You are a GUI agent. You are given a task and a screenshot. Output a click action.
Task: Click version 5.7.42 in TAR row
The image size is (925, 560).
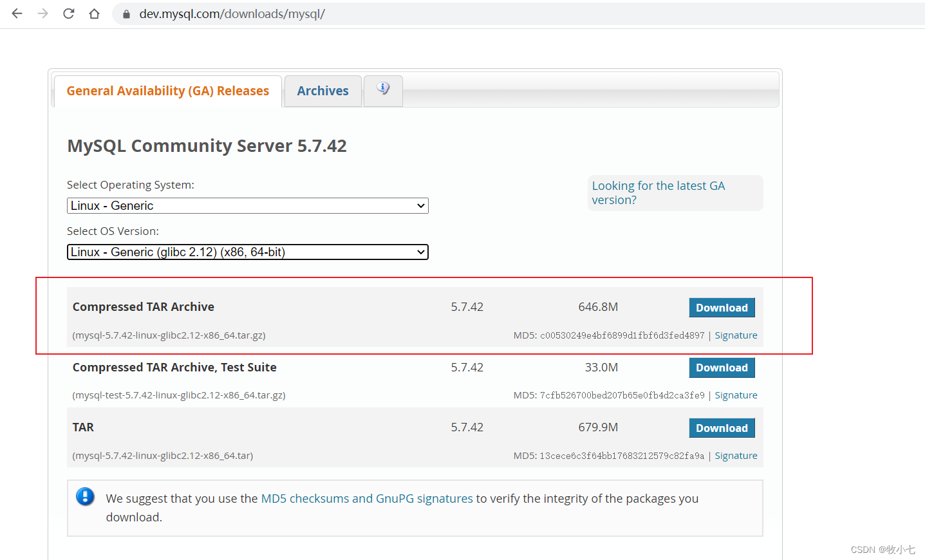(x=467, y=427)
